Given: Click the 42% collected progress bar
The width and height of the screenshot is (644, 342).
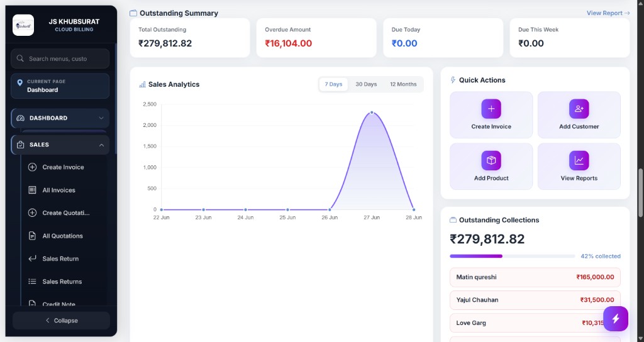Looking at the screenshot, I should pyautogui.click(x=513, y=256).
